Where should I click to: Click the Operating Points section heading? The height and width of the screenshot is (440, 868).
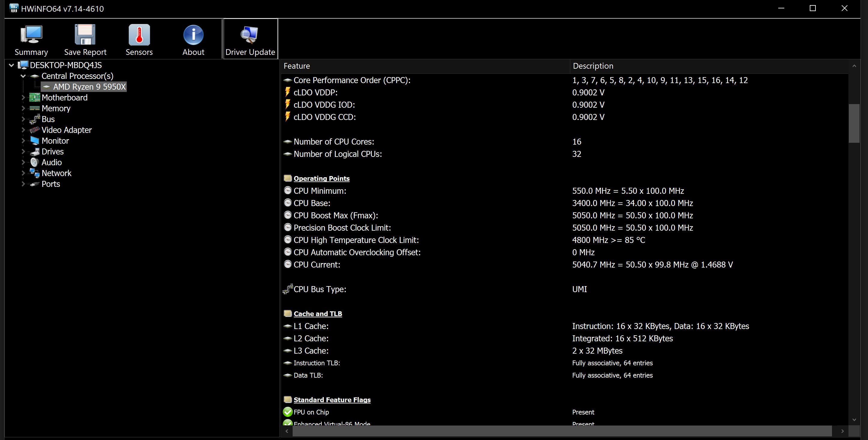point(321,178)
